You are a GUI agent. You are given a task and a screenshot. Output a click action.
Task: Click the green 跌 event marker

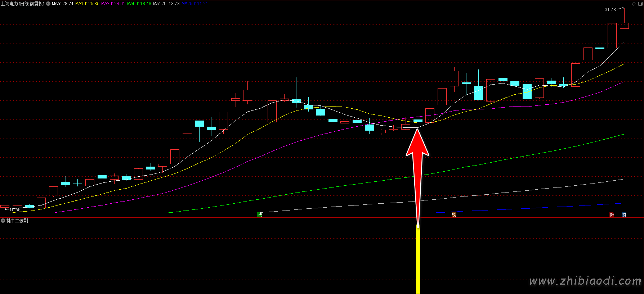click(x=260, y=215)
